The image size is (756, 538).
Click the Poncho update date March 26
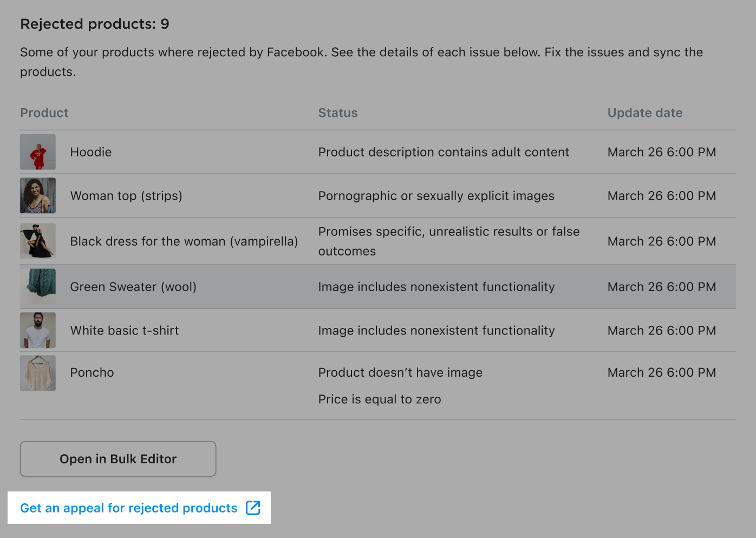click(x=661, y=372)
